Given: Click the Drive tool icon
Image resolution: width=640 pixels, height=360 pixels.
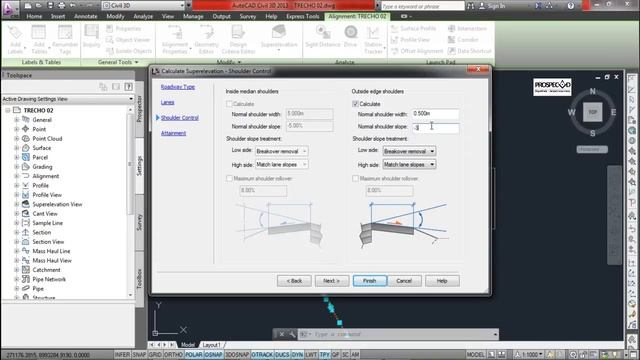Looking at the screenshot, I should click(351, 36).
